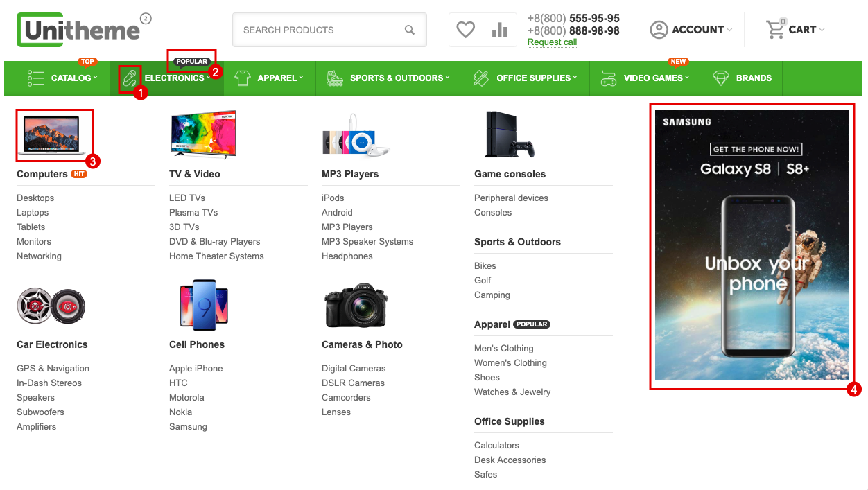The width and height of the screenshot is (868, 490).
Task: Click the Apparel t-shirt icon
Action: point(242,78)
